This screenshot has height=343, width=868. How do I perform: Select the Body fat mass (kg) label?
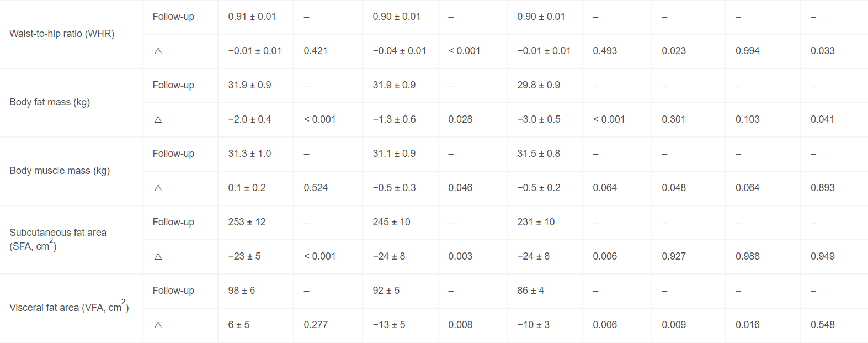[x=50, y=102]
